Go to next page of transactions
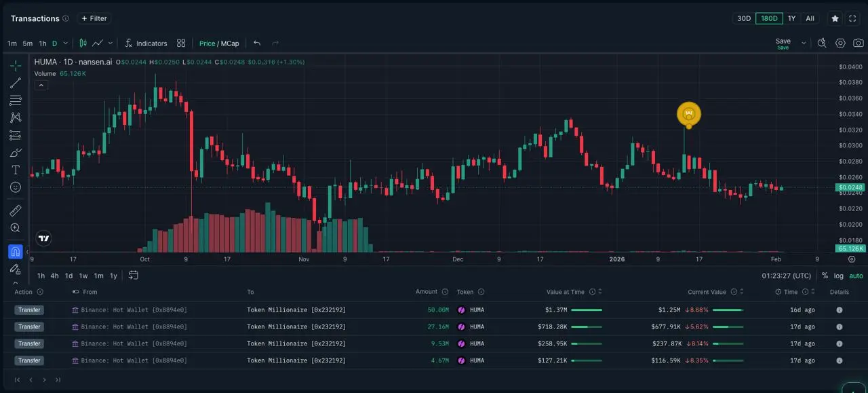 pos(44,380)
